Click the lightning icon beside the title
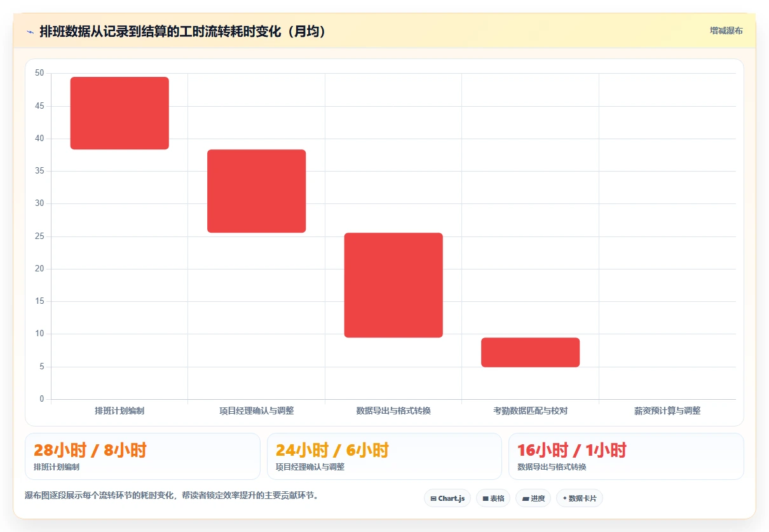This screenshot has width=769, height=532. pyautogui.click(x=30, y=32)
